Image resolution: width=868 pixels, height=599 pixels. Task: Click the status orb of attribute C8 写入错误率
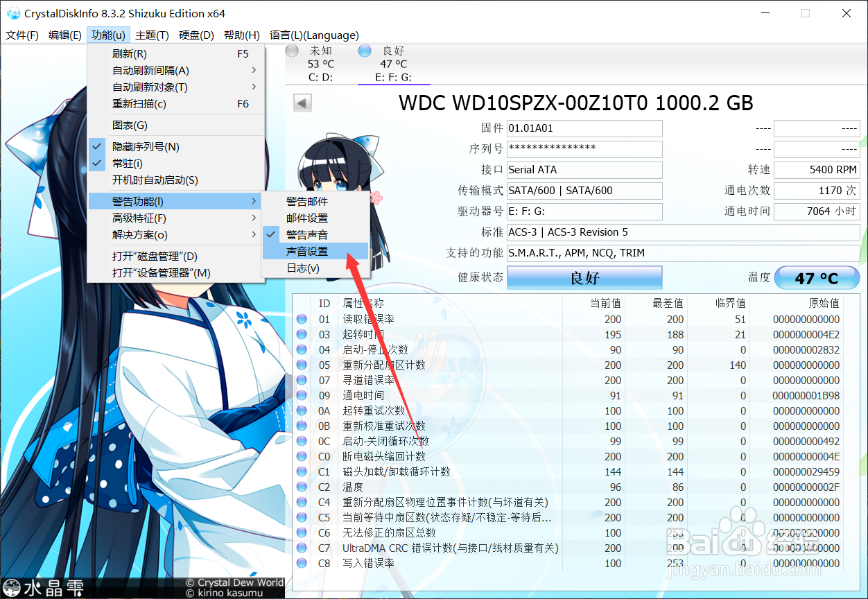(302, 564)
